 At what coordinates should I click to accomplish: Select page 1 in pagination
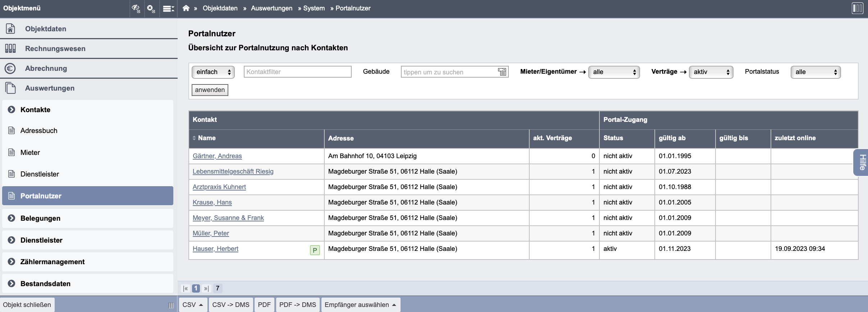pyautogui.click(x=196, y=288)
